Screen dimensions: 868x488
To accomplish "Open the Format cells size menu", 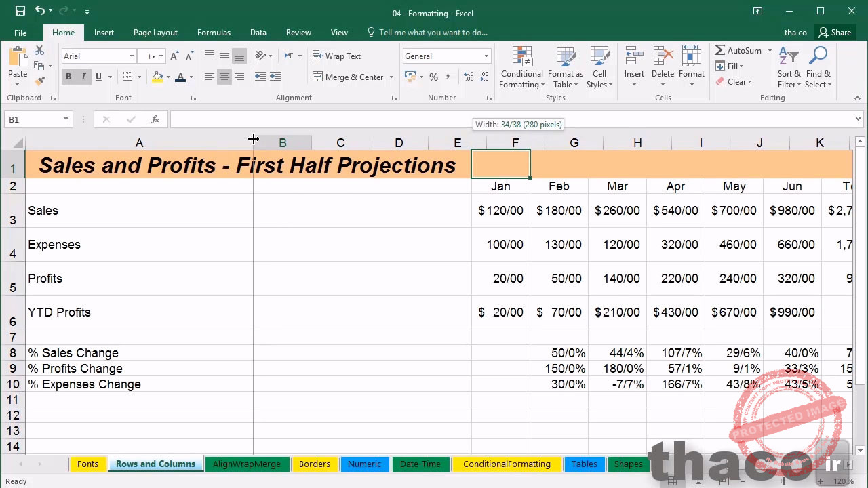I will (x=691, y=67).
